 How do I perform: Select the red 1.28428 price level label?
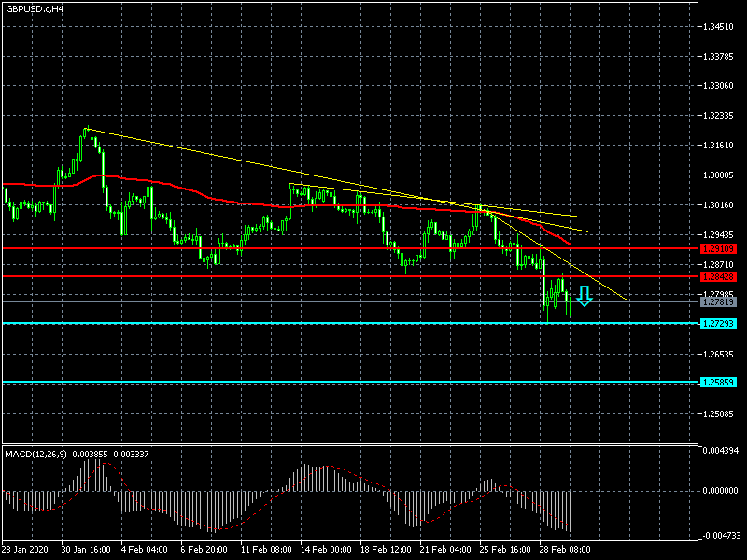[718, 276]
